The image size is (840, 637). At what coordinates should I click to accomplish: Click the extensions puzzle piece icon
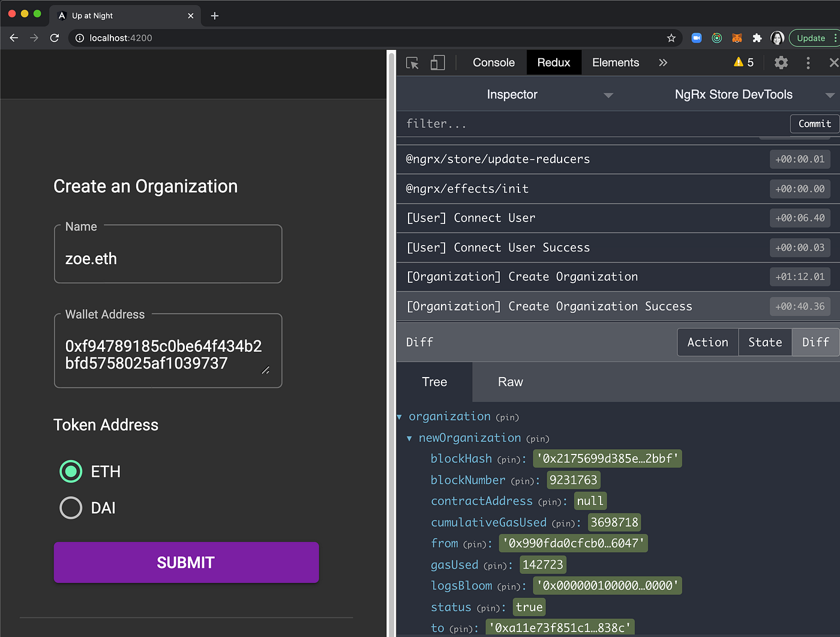pyautogui.click(x=757, y=37)
